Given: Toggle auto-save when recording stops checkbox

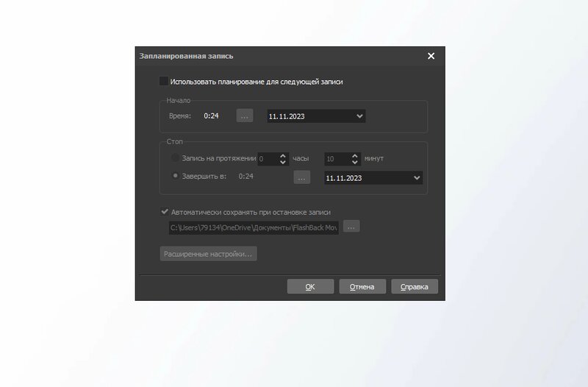Looking at the screenshot, I should tap(165, 212).
